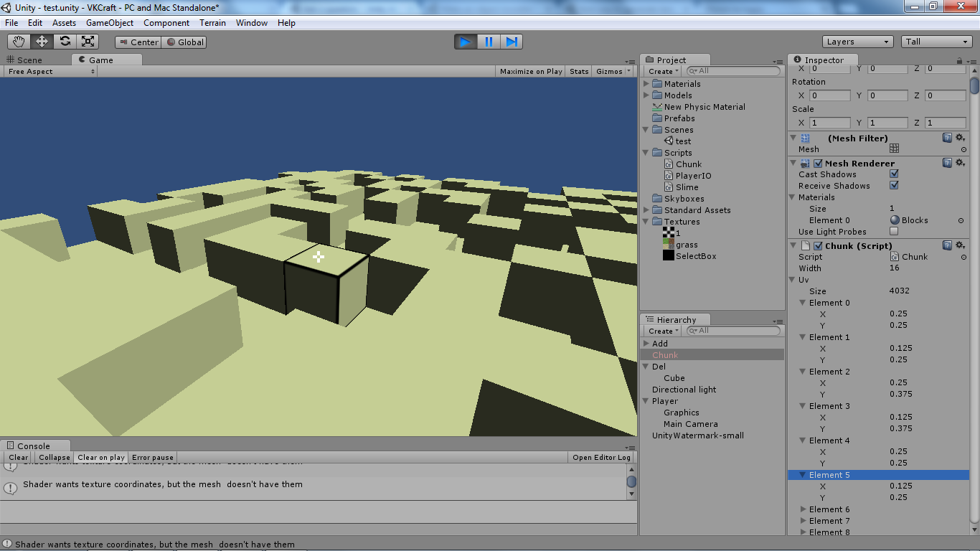Click the Step frame button
The width and height of the screenshot is (980, 551).
(x=512, y=42)
